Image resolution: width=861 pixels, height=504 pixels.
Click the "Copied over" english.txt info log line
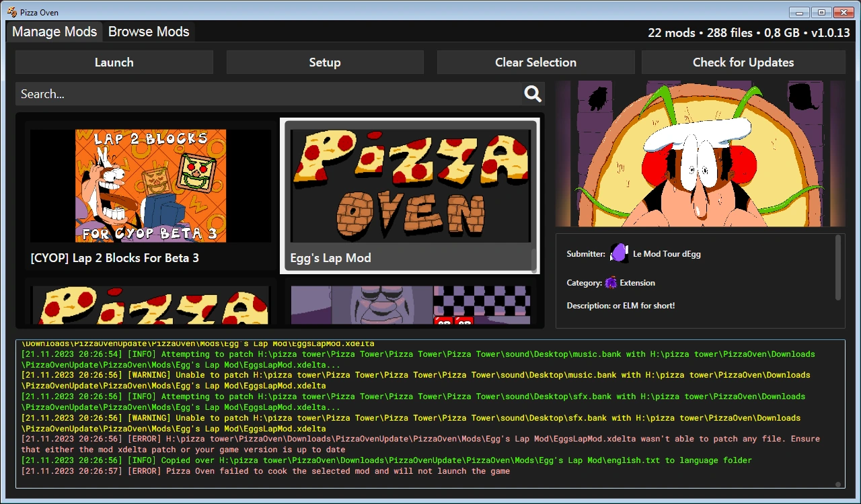(x=387, y=460)
